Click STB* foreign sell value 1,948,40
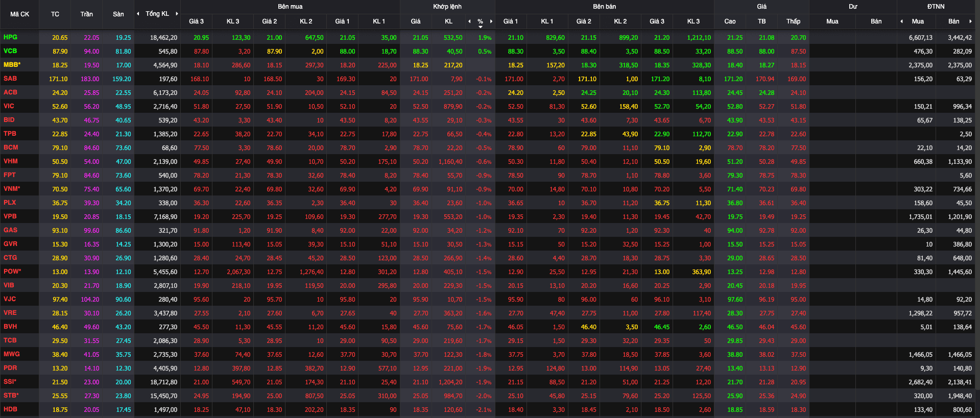Image resolution: width=980 pixels, height=418 pixels. coord(960,396)
